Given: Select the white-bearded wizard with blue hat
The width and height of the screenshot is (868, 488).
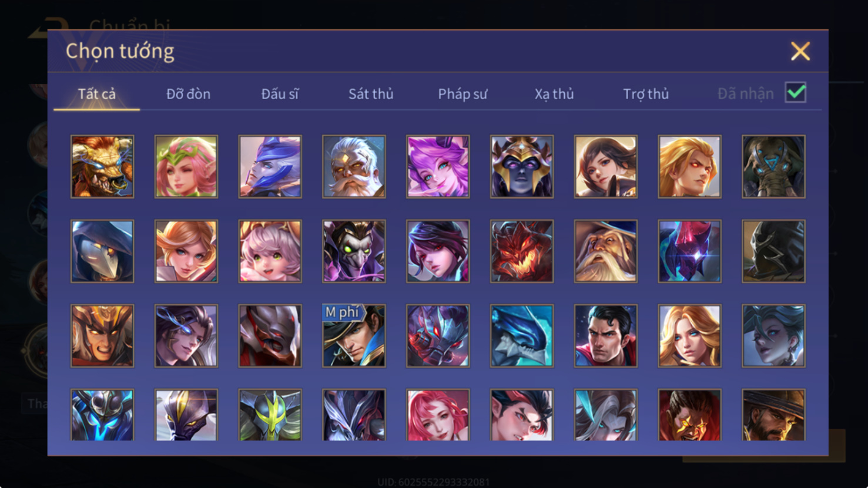Looking at the screenshot, I should 605,251.
